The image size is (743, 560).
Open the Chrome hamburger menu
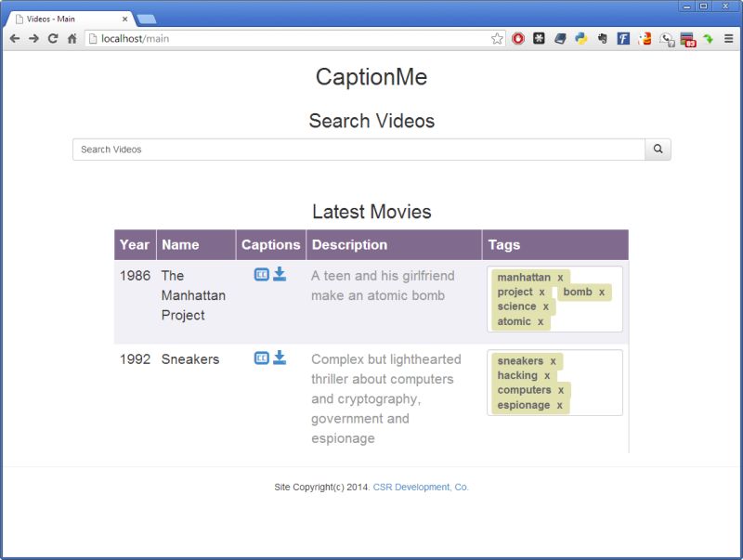[729, 39]
